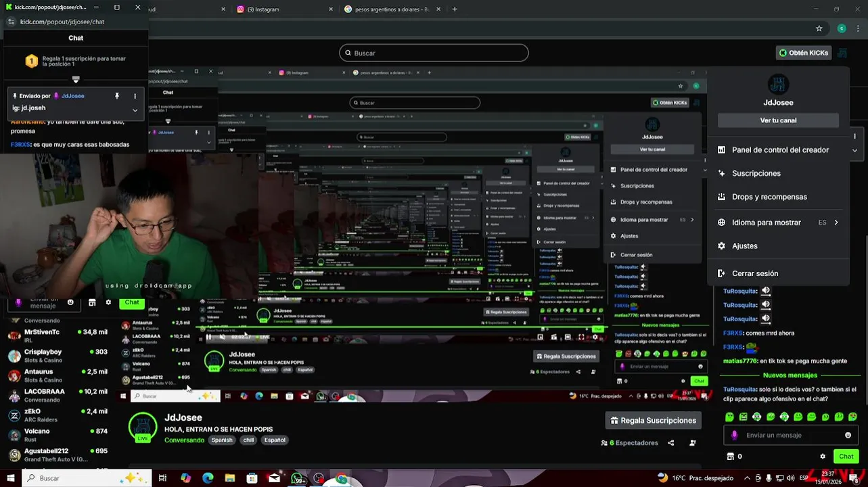
Task: Click the gold number 1 leaderboard badge in outermost popout chat
Action: (31, 62)
